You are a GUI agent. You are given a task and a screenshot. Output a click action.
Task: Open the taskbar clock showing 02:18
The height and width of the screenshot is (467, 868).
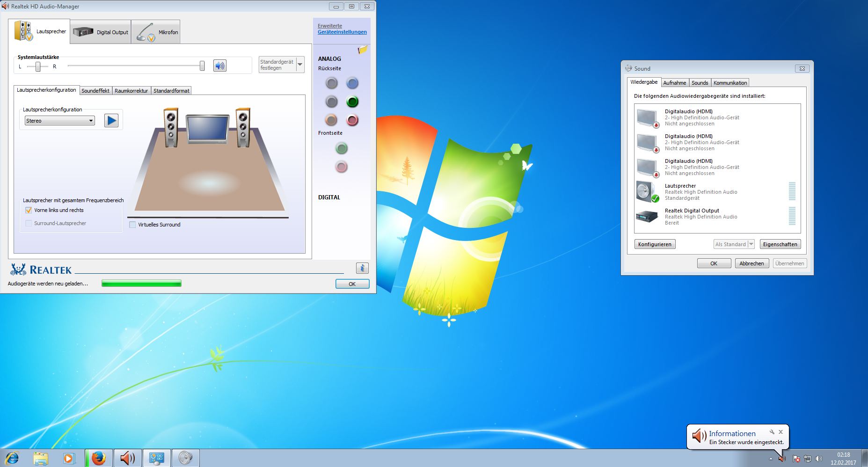[x=843, y=459]
